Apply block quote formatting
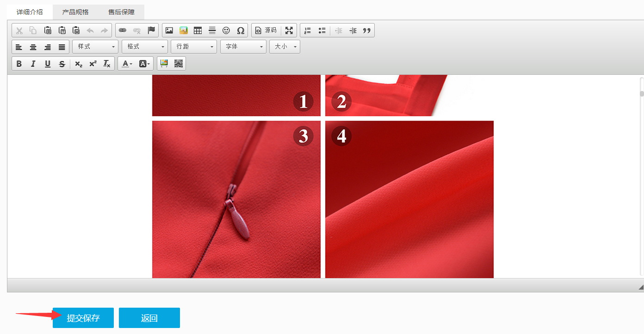Screen dimensions: 644x334 coord(367,30)
